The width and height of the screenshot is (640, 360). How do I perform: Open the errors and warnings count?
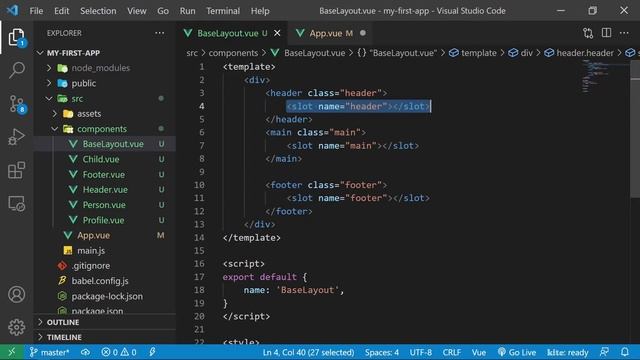pyautogui.click(x=119, y=352)
